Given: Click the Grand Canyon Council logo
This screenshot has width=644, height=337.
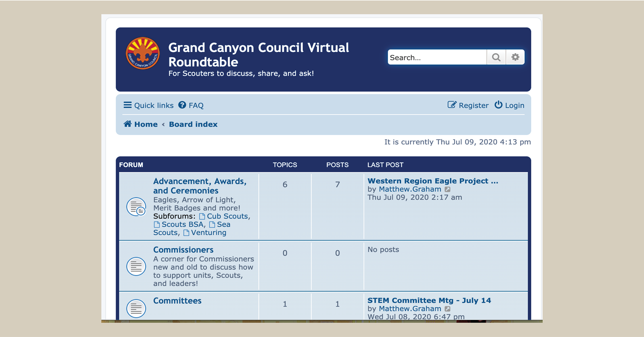Looking at the screenshot, I should pyautogui.click(x=143, y=53).
